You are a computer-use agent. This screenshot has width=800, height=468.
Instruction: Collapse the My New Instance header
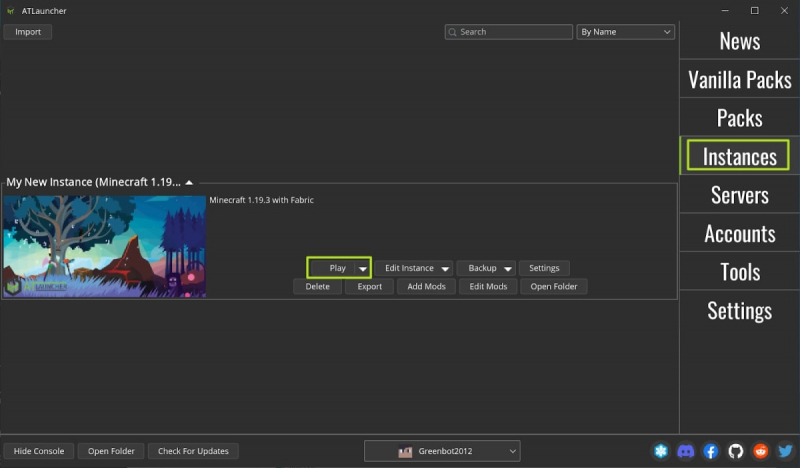(x=189, y=182)
